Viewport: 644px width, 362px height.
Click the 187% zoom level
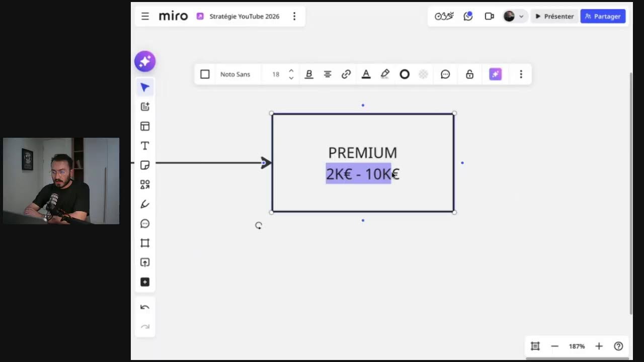click(577, 346)
